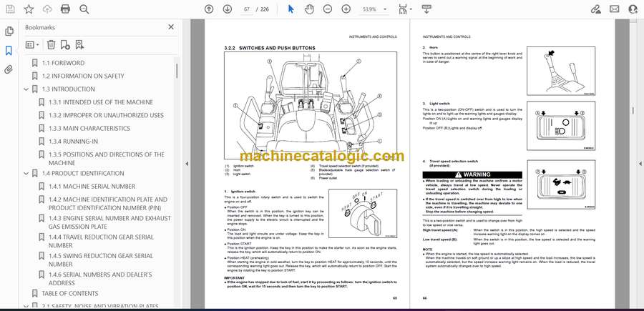This screenshot has height=311, width=644.
Task: Open TABLE OF CONTENTS bookmark
Action: (70, 293)
